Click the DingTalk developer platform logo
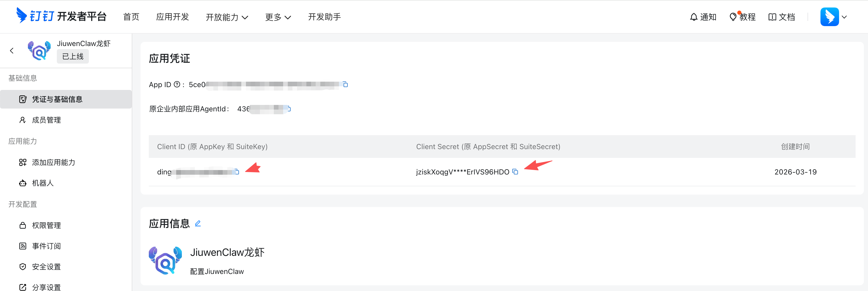868x291 pixels. 61,16
